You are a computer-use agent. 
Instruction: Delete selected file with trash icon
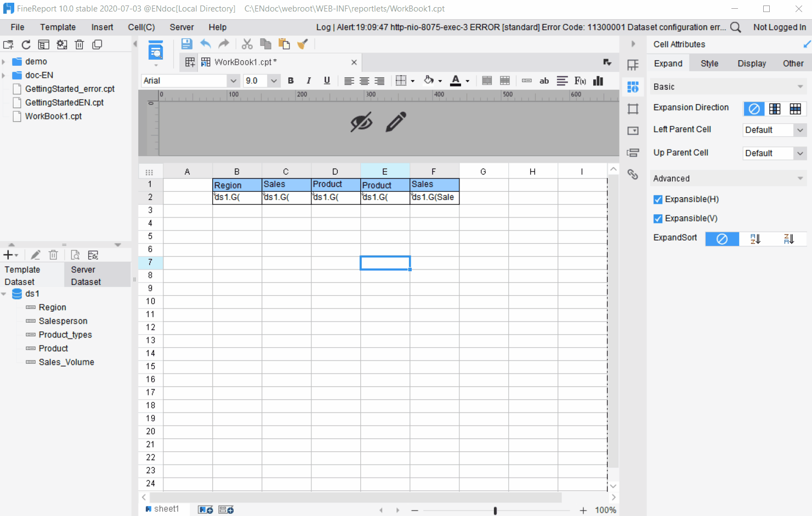(x=79, y=45)
